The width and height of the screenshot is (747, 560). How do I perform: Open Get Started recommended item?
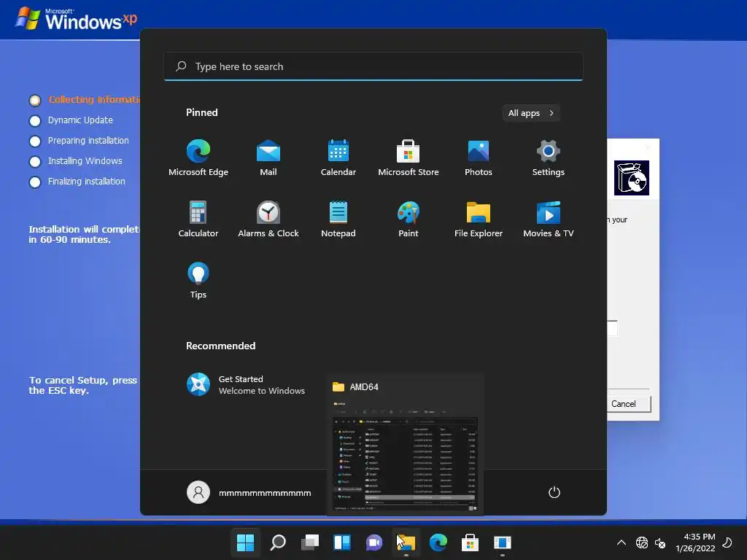click(247, 385)
